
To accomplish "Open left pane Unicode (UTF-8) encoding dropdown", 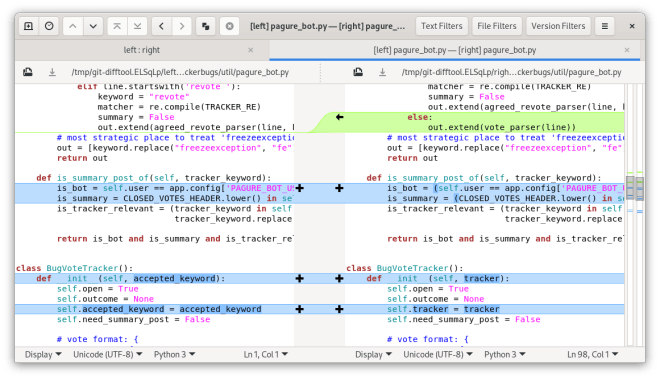I will [108, 355].
